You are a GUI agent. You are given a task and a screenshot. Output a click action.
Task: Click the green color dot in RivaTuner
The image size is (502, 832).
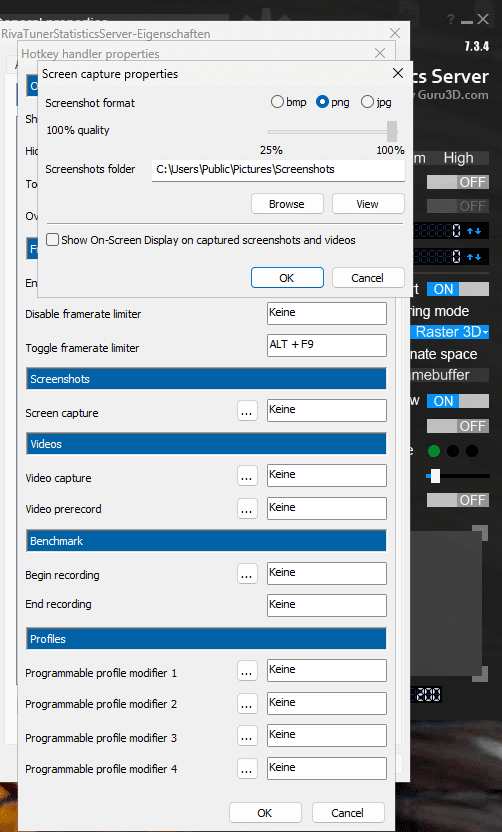pyautogui.click(x=434, y=452)
